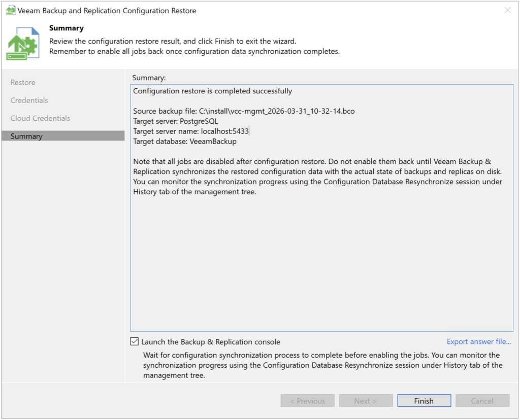Viewport: 520px width, 420px height.
Task: Click the 'Wait for configuration synchronization process' hint text
Action: pyautogui.click(x=322, y=365)
